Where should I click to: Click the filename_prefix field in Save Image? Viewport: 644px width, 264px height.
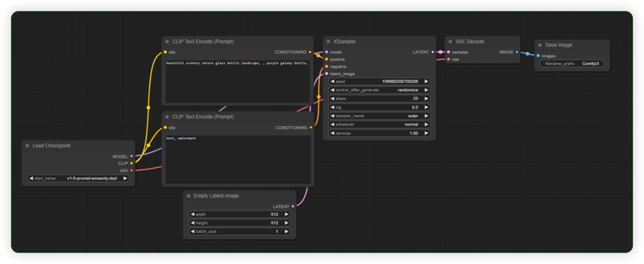click(x=573, y=64)
